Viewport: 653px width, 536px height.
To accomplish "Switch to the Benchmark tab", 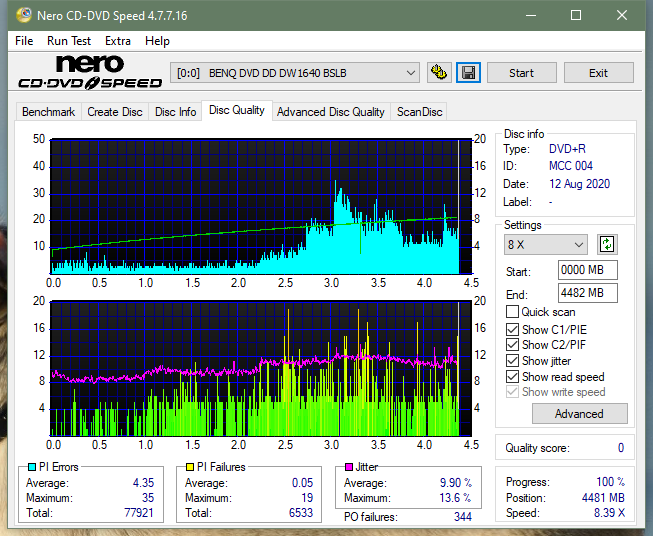I will (x=49, y=112).
